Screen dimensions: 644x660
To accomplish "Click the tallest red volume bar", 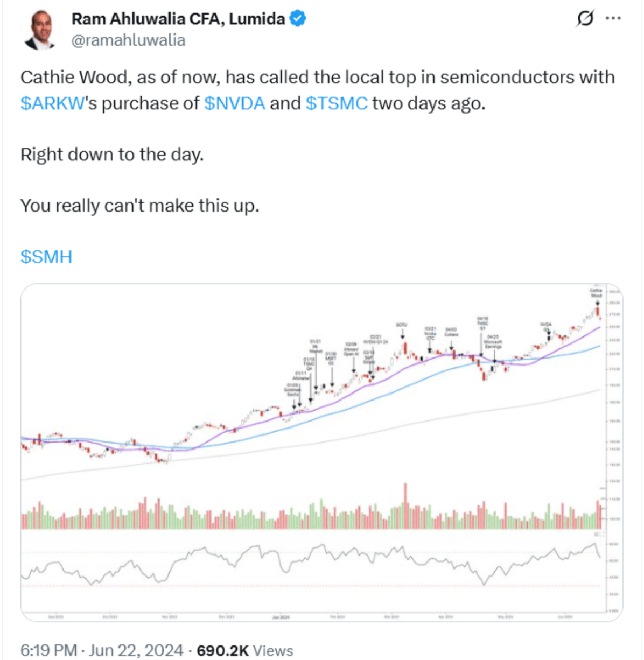I will 405,506.
